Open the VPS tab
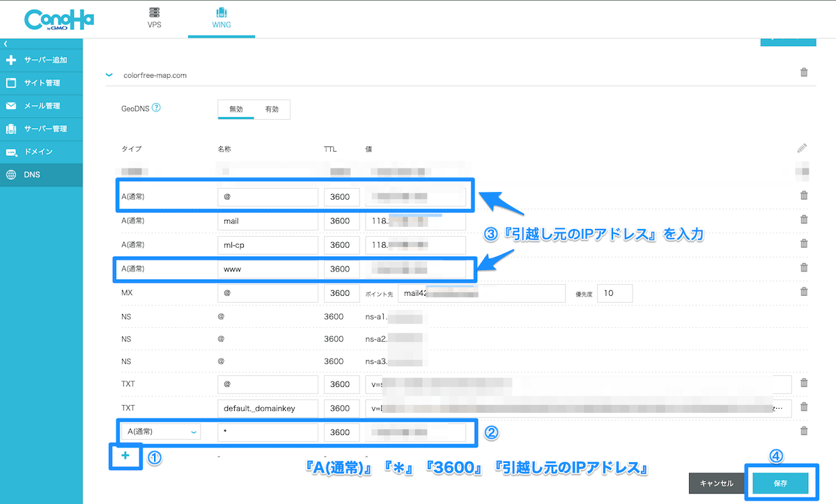Screen dimensions: 836x504 point(155,19)
